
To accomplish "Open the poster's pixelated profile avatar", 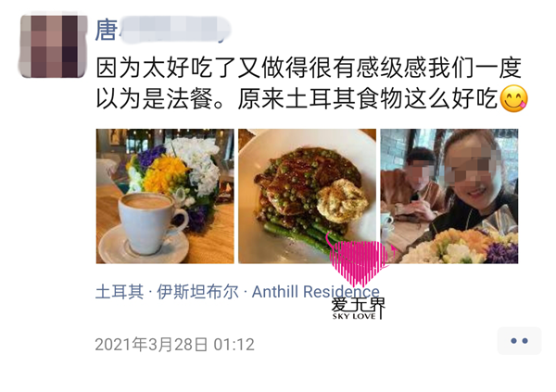I will pos(53,45).
